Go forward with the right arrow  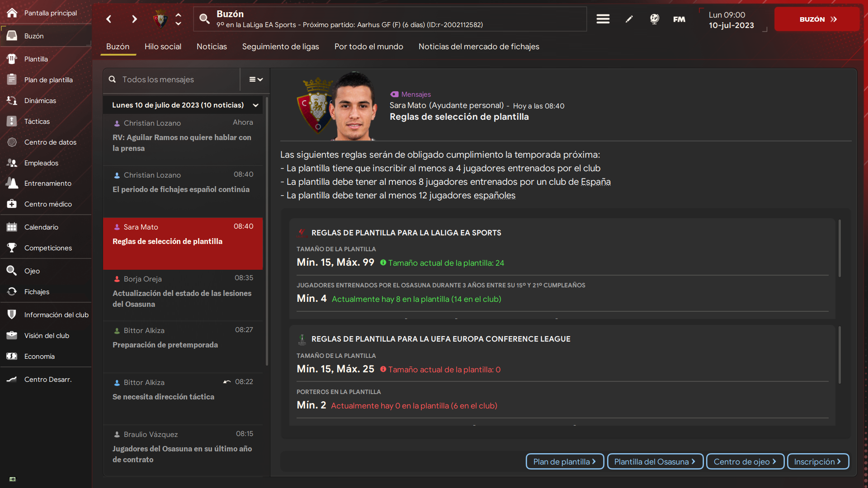[134, 19]
